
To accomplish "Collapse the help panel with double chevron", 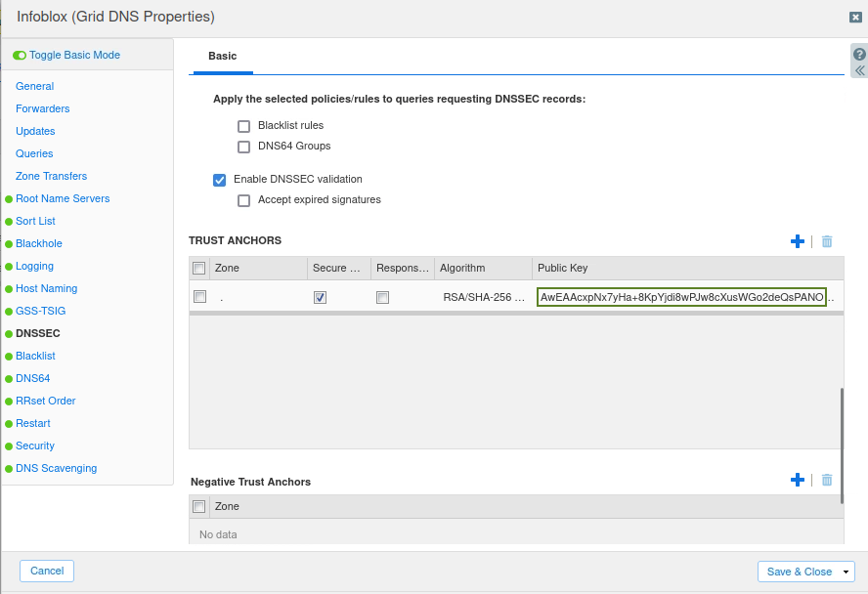I will tap(859, 70).
